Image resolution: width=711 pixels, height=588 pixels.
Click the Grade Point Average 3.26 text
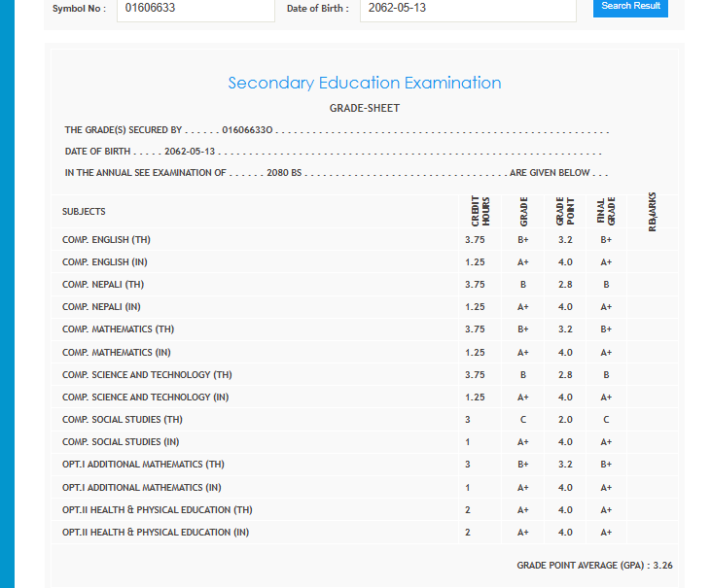pos(594,566)
